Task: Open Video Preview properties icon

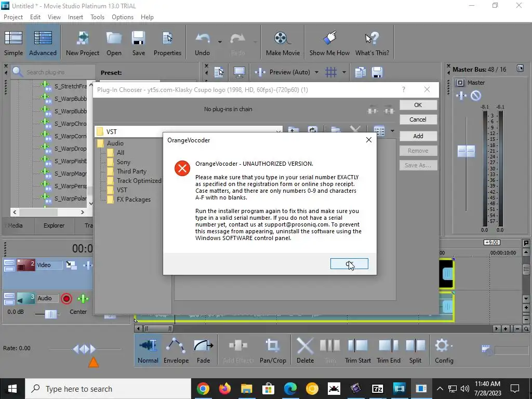Action: pyautogui.click(x=219, y=72)
